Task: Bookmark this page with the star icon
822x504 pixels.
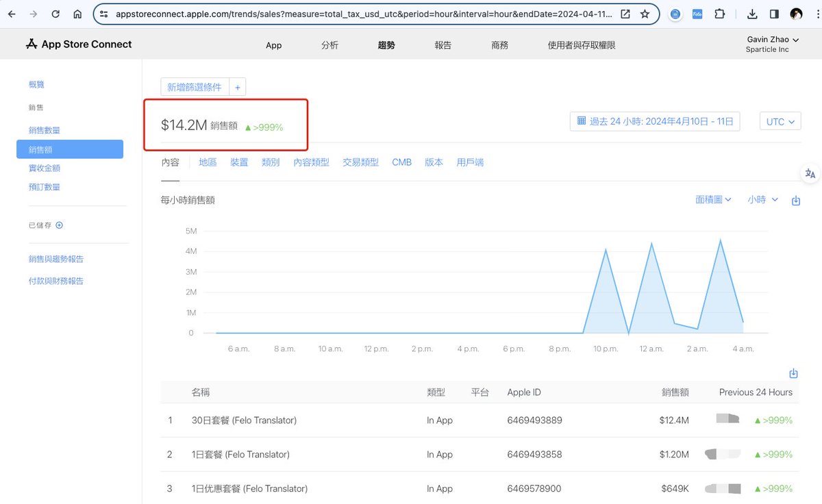Action: tap(645, 14)
